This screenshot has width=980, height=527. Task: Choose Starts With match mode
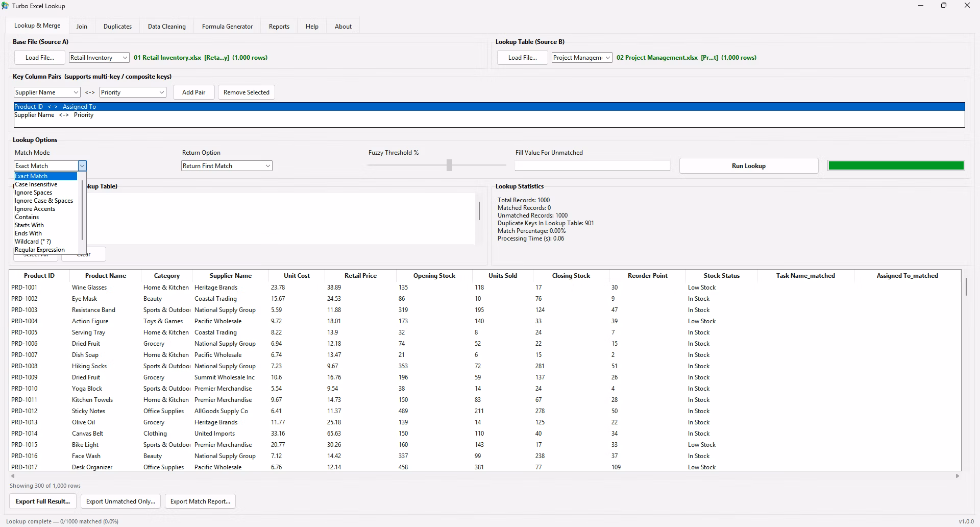point(45,225)
